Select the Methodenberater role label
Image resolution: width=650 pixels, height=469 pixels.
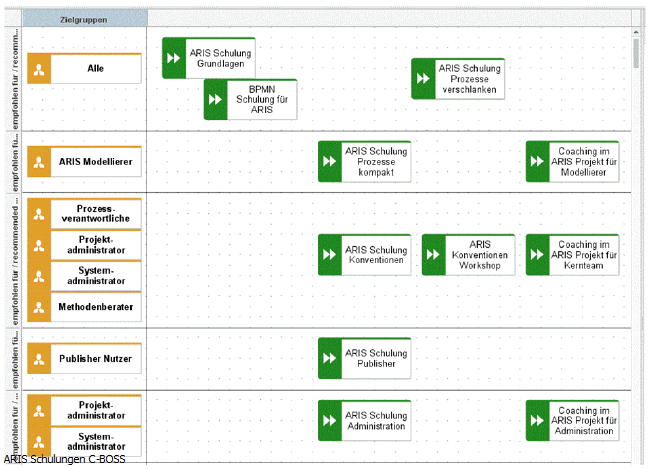tap(96, 307)
